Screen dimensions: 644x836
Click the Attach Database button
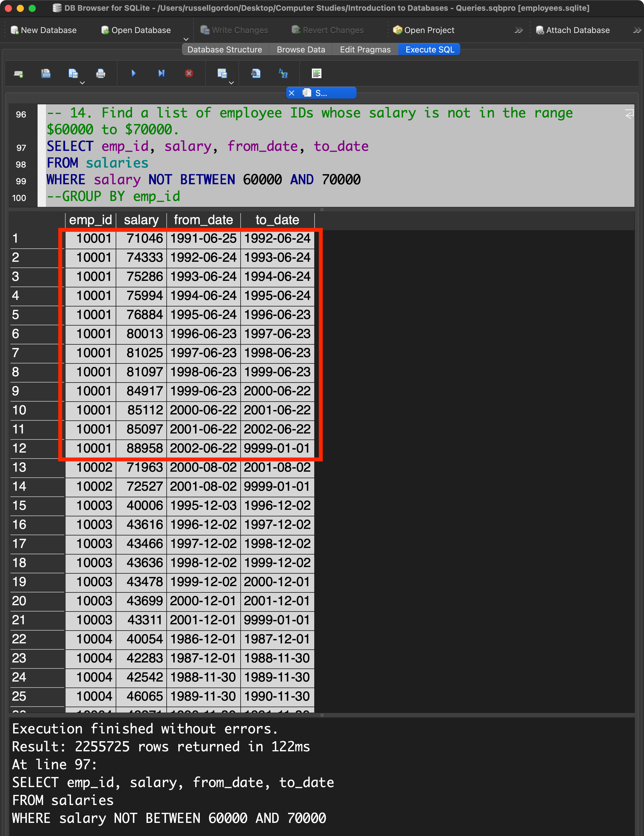[572, 30]
